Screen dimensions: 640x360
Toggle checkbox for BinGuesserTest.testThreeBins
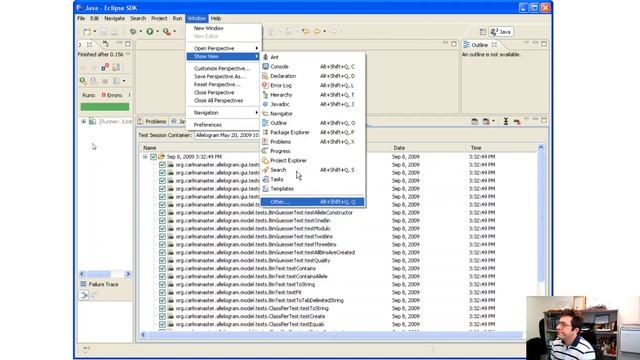[162, 244]
